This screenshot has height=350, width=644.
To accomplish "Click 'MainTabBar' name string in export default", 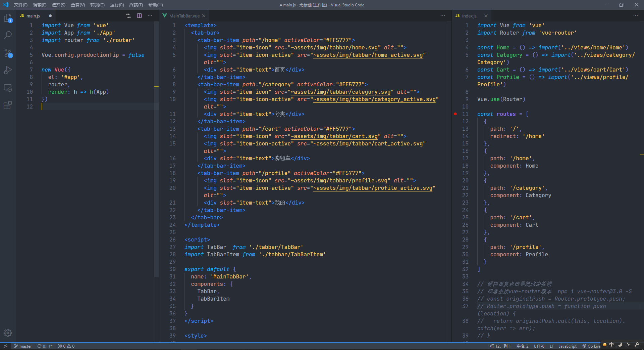I will [230, 277].
